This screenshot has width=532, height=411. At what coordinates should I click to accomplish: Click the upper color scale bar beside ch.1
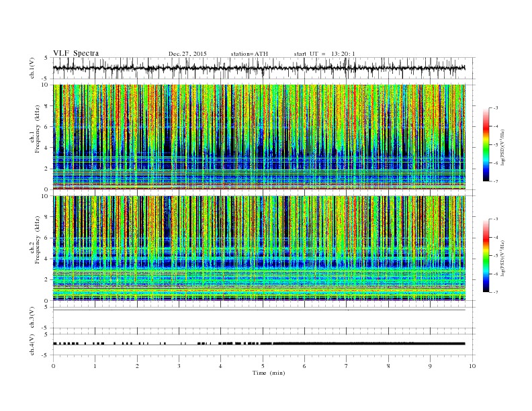tap(486, 144)
